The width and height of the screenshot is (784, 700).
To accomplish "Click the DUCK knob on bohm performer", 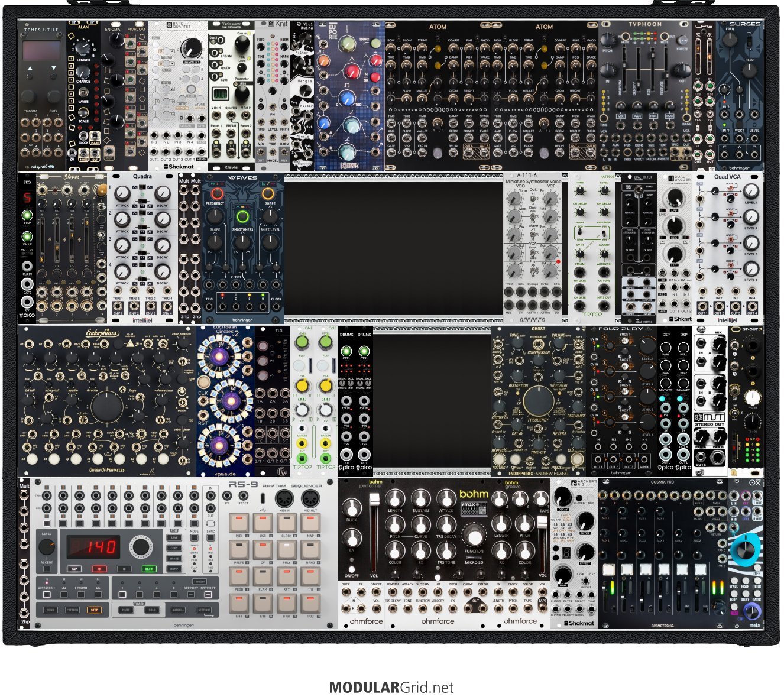I will [352, 508].
